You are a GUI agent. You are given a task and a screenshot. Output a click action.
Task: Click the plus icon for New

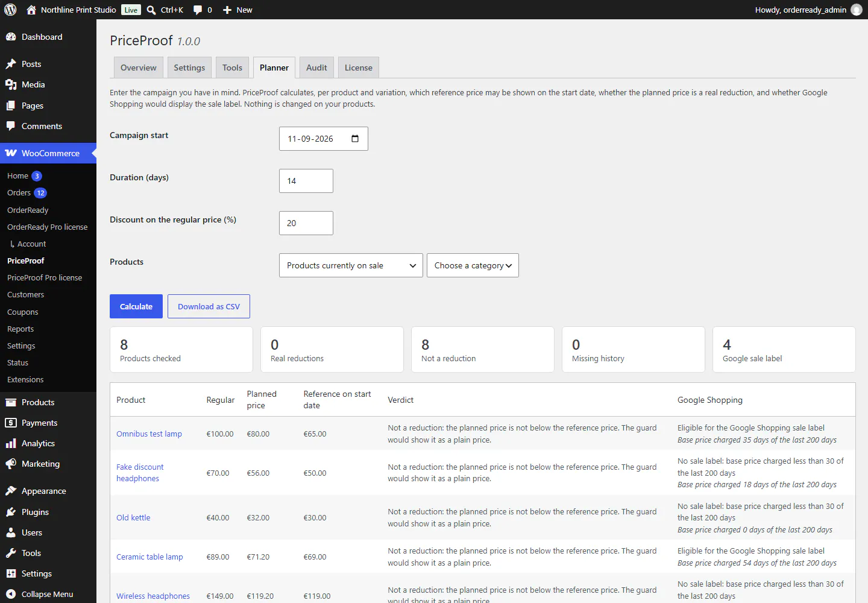tap(227, 10)
